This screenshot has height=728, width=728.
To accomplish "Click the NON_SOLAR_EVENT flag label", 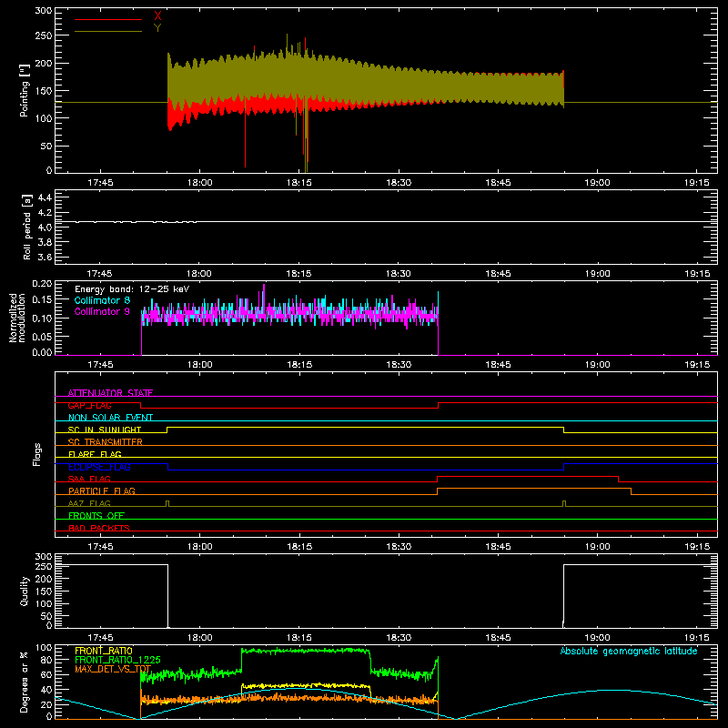I will coord(110,418).
